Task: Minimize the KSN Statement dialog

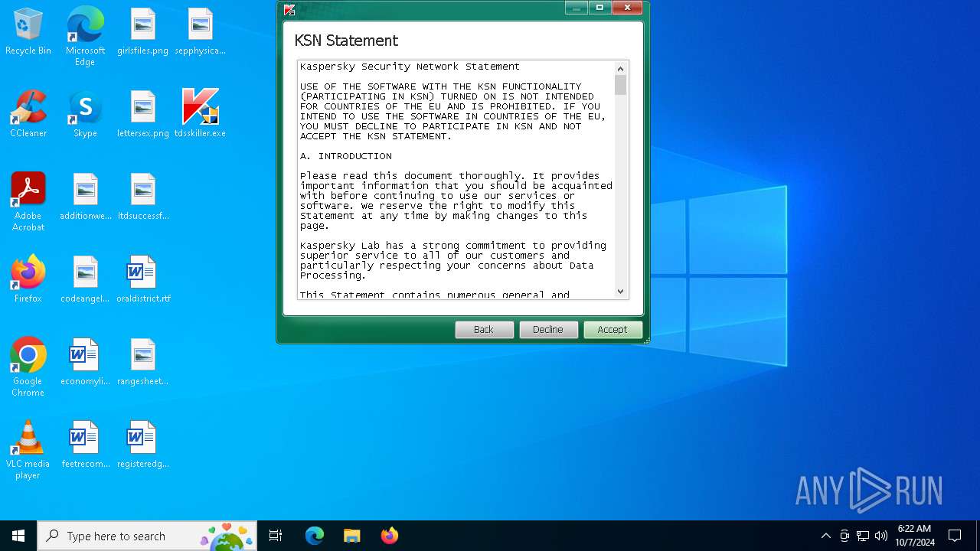Action: point(576,8)
